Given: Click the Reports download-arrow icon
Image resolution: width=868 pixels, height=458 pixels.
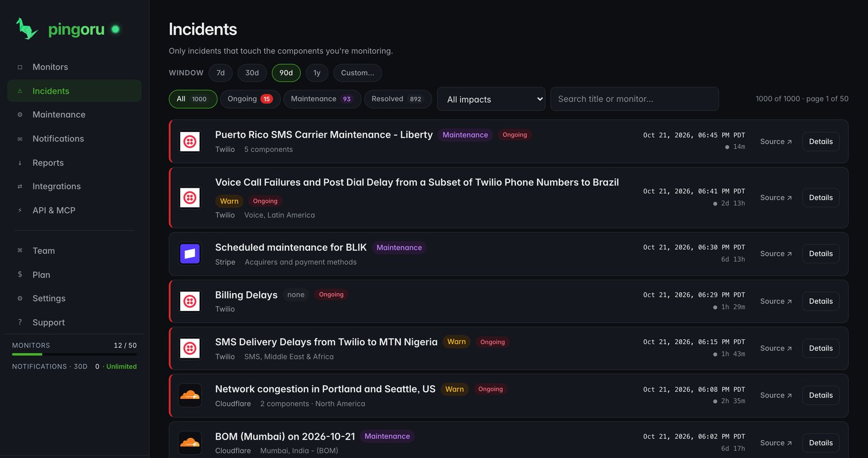Looking at the screenshot, I should (20, 163).
